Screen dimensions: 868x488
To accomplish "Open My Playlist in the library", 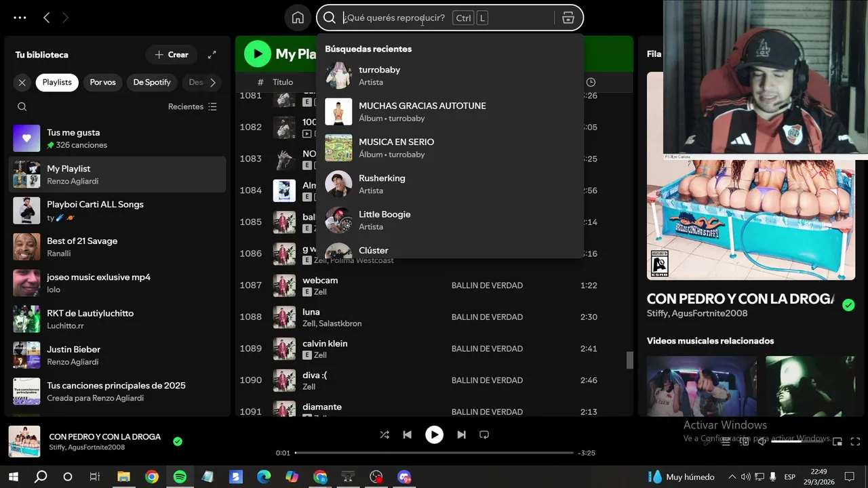I will click(x=117, y=174).
